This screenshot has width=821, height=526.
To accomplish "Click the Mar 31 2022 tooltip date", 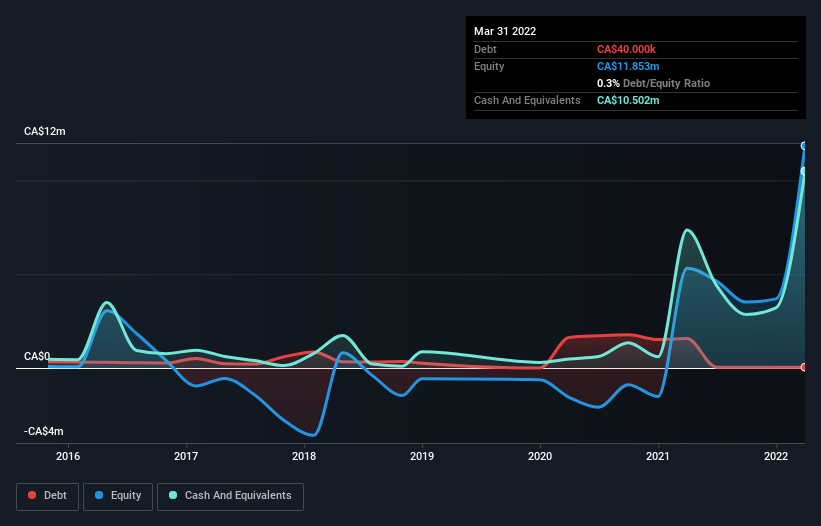I will click(505, 31).
